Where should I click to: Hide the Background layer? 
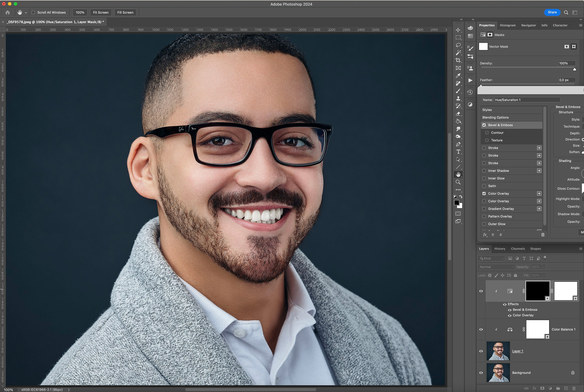point(481,373)
